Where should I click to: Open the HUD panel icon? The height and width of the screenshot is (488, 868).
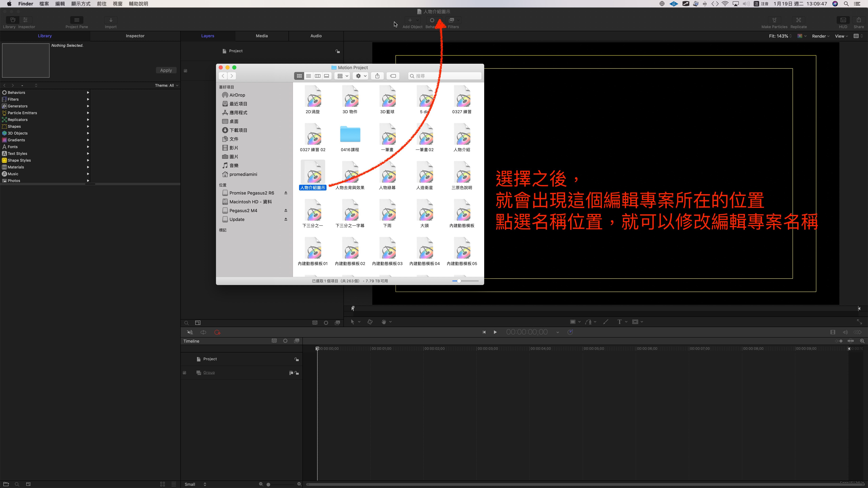843,20
